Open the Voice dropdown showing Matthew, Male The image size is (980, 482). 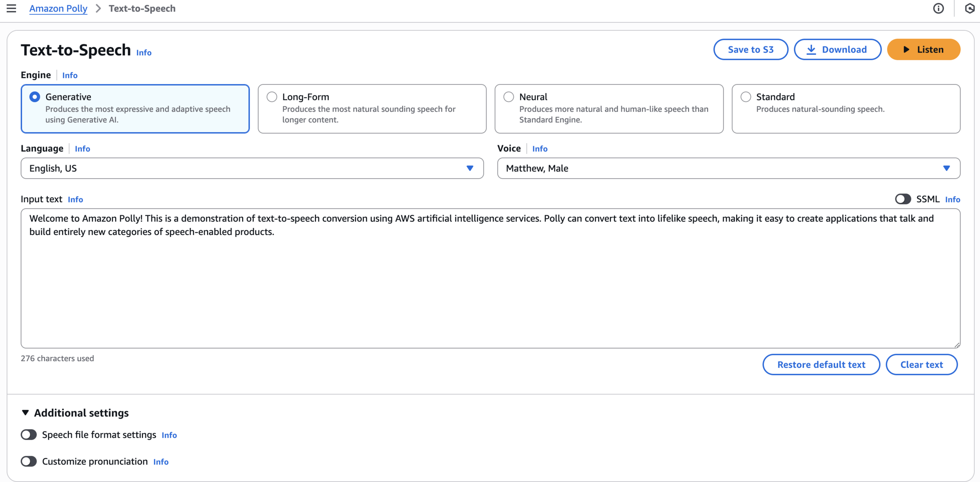[x=728, y=168]
